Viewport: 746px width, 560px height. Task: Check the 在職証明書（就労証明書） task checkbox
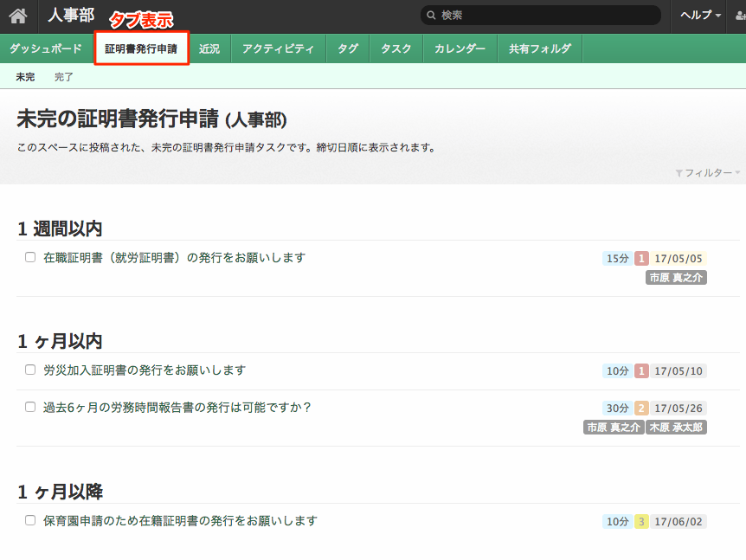pyautogui.click(x=30, y=257)
